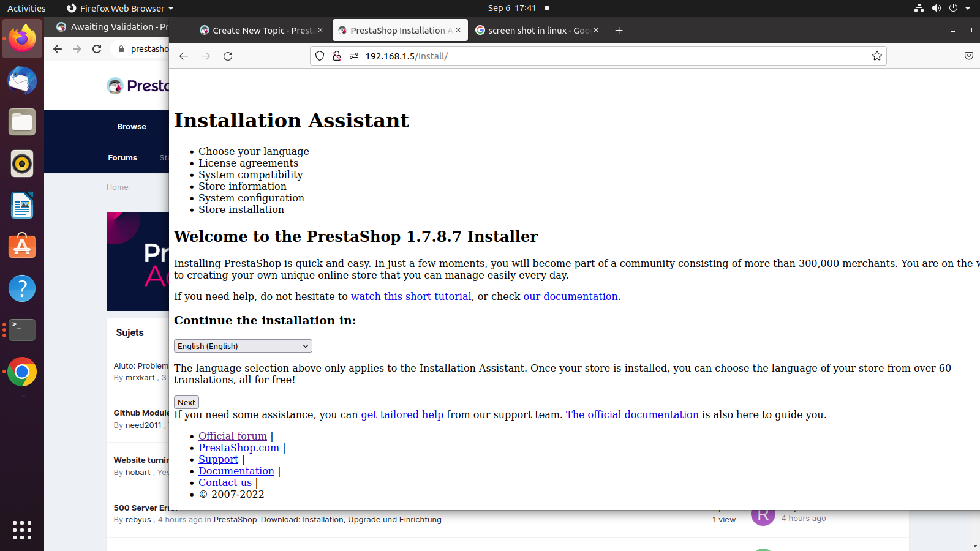Follow the Official forum link

point(233,436)
